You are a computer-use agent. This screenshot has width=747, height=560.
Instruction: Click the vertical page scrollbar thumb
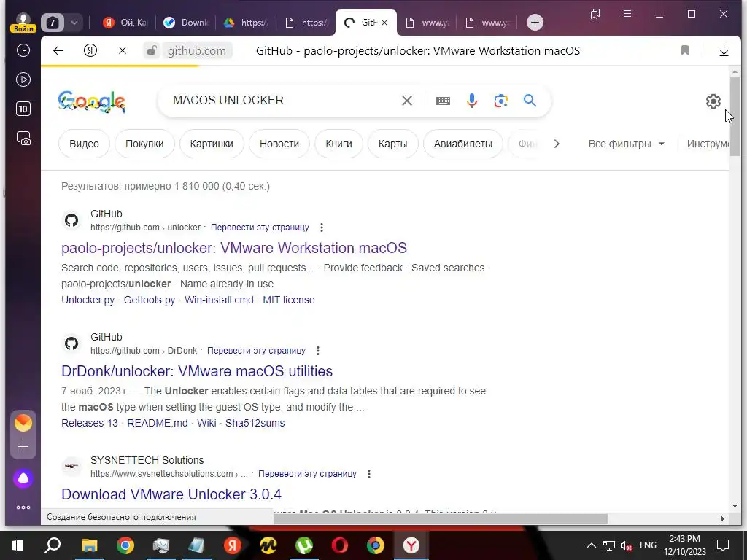[x=735, y=116]
